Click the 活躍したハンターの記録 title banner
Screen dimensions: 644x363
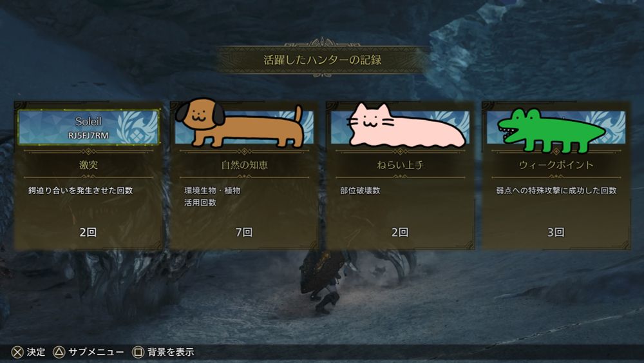[x=323, y=60]
